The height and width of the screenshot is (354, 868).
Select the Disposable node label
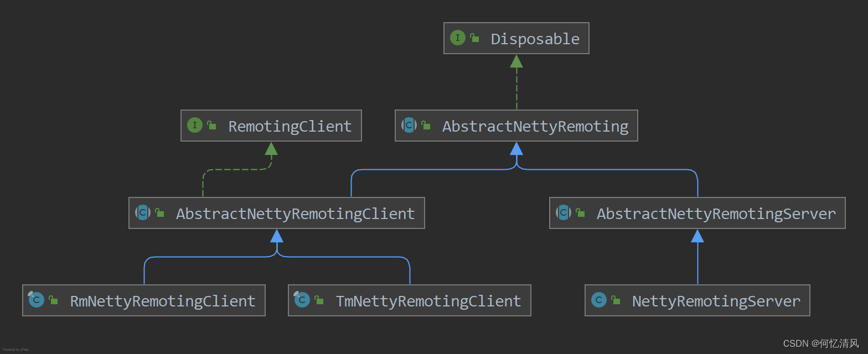pyautogui.click(x=535, y=39)
